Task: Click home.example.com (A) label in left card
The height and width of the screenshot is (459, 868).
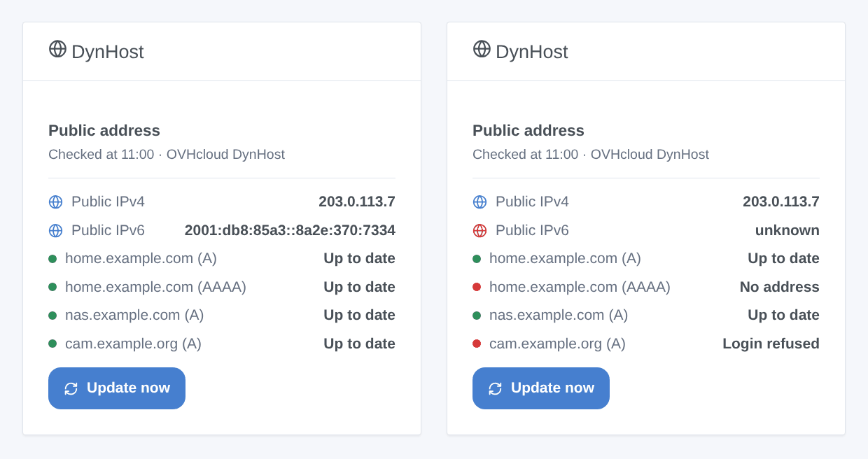Action: tap(141, 259)
